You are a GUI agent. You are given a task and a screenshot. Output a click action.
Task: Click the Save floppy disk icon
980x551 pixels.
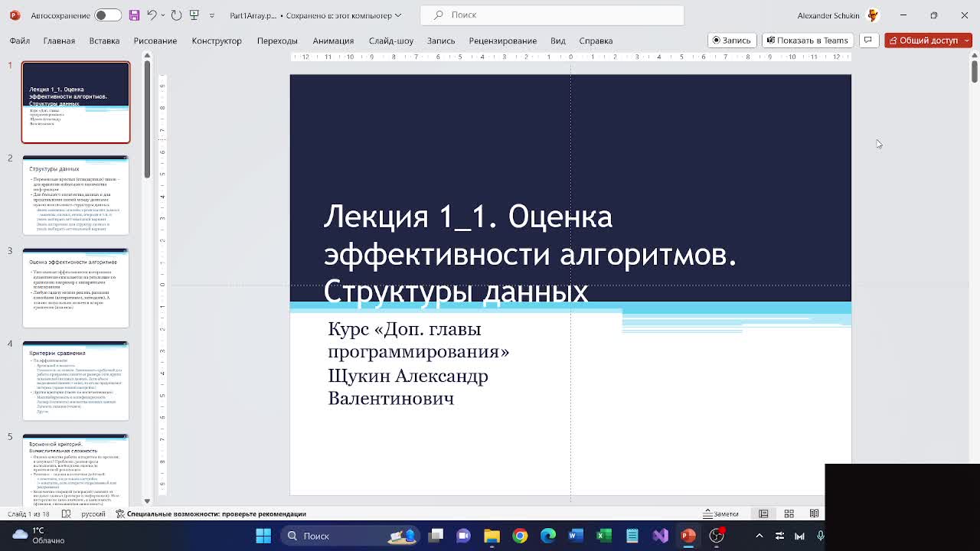tap(134, 15)
